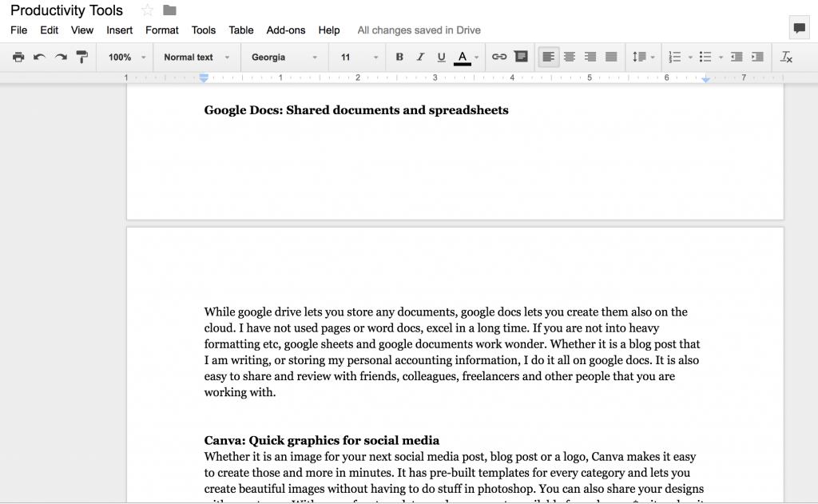Open the Add-ons menu

[285, 30]
